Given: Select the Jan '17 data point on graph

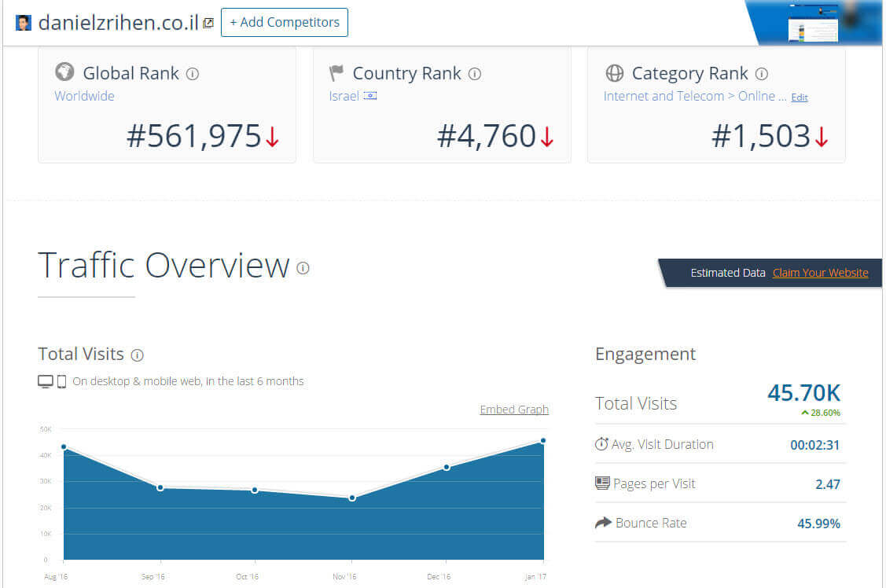Looking at the screenshot, I should 543,440.
